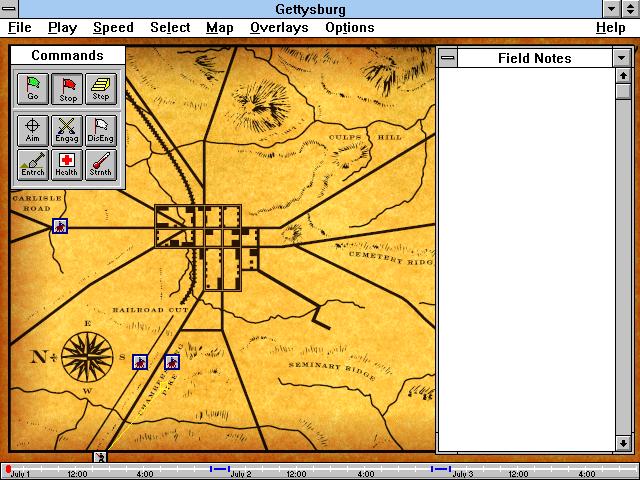Click the blue night bracket before July 3
The height and width of the screenshot is (480, 640).
coord(441,469)
